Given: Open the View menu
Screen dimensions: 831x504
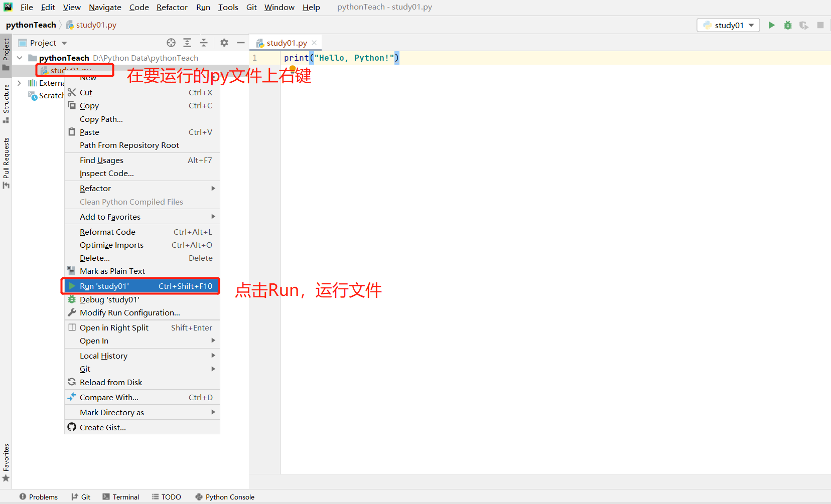Looking at the screenshot, I should coord(72,7).
